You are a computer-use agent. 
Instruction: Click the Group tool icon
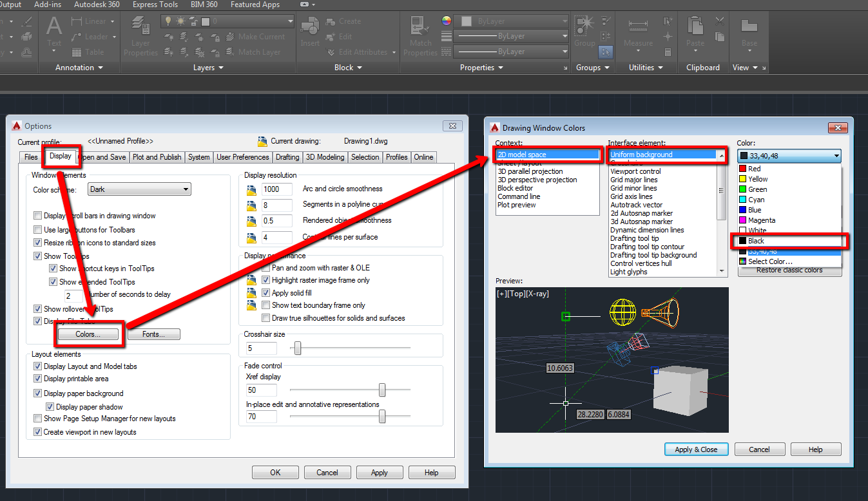coord(584,31)
